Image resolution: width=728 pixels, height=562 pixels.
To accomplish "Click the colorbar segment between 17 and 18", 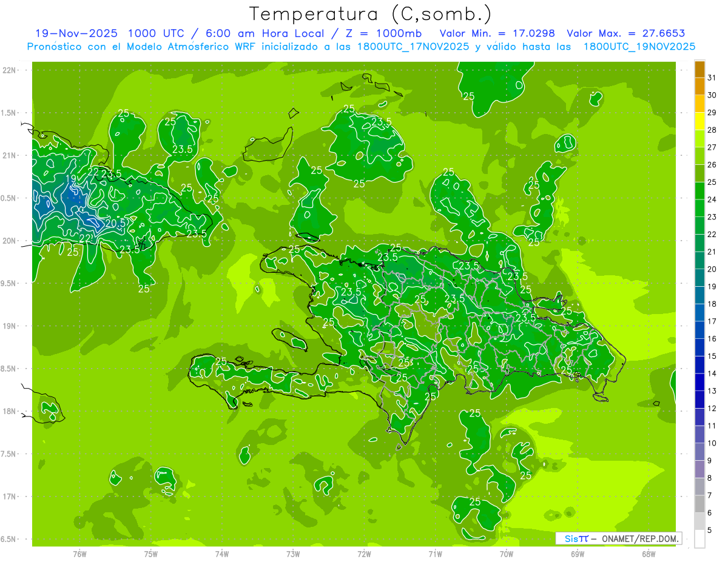I will click(x=699, y=313).
